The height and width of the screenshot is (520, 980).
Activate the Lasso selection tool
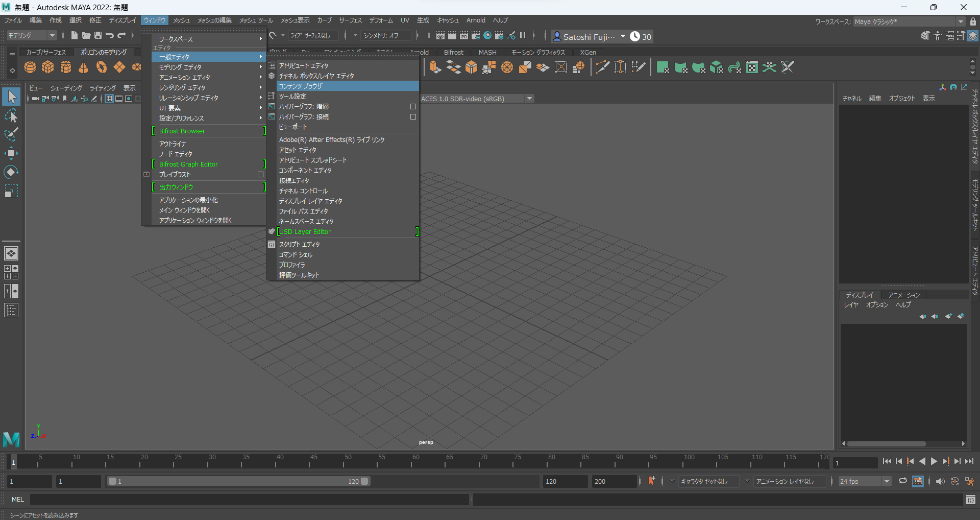tap(11, 115)
